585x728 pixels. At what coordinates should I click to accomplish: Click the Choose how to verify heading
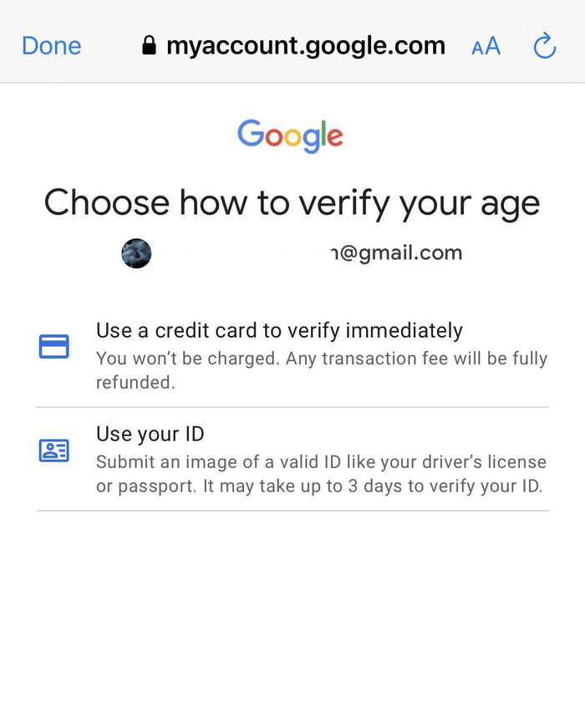(292, 202)
